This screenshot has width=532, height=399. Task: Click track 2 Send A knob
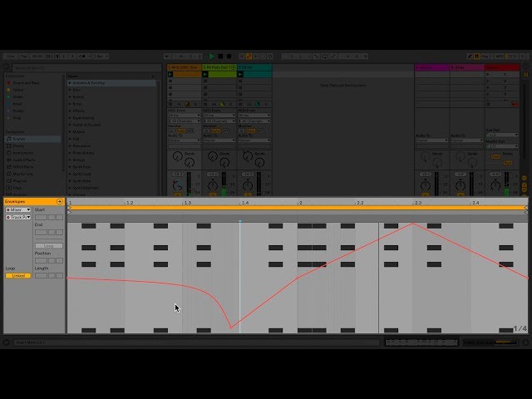pos(213,156)
